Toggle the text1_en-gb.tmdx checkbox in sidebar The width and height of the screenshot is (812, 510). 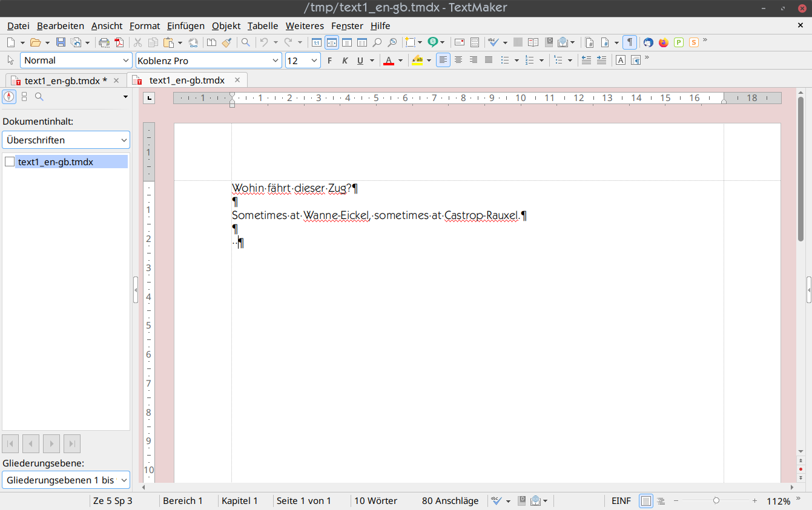click(10, 162)
